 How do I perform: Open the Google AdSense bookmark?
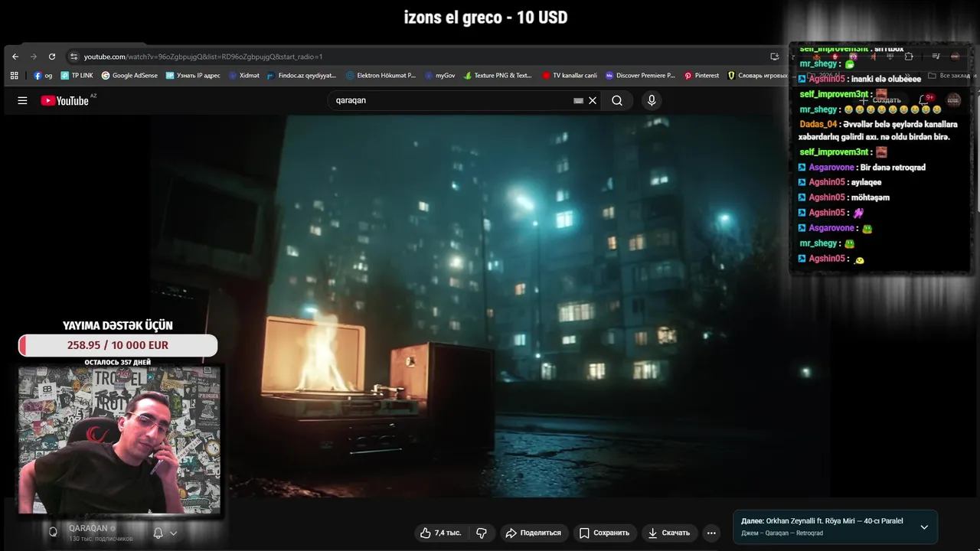(129, 76)
